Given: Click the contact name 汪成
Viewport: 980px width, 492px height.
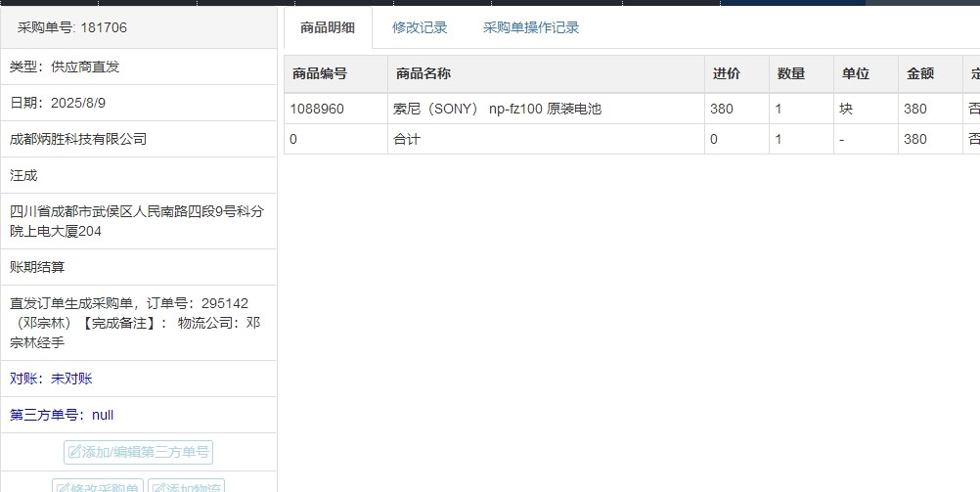Looking at the screenshot, I should pos(23,176).
